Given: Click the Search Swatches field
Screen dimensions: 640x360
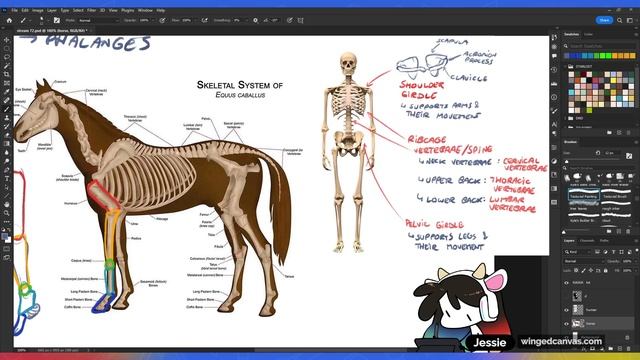Looking at the screenshot, I should [x=600, y=46].
